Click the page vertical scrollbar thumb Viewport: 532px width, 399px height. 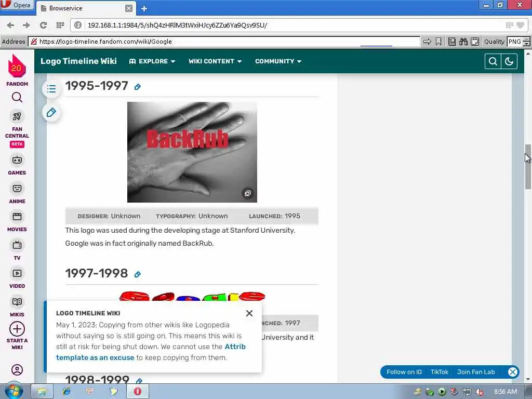tap(528, 166)
